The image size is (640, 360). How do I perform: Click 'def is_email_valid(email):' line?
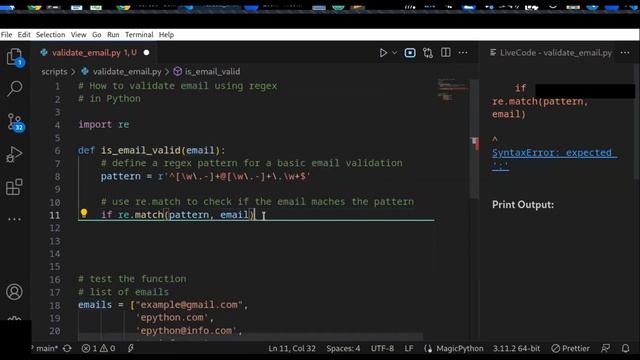pyautogui.click(x=151, y=151)
